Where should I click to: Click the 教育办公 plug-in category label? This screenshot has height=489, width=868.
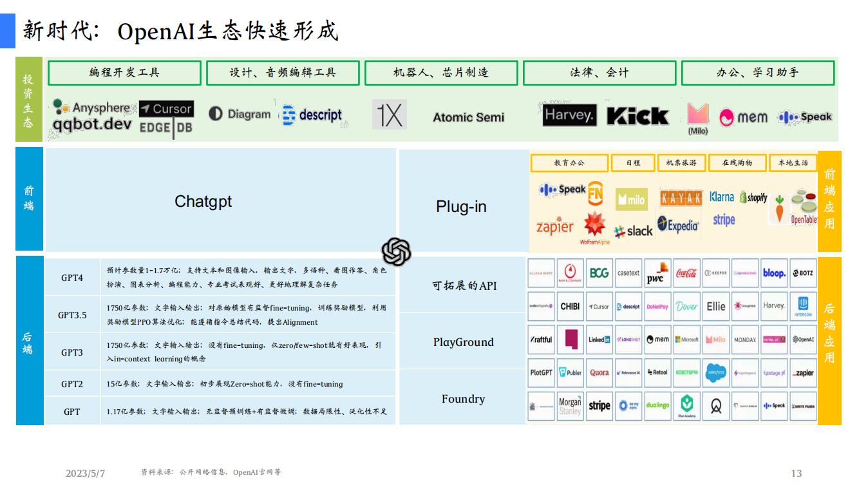coord(569,163)
